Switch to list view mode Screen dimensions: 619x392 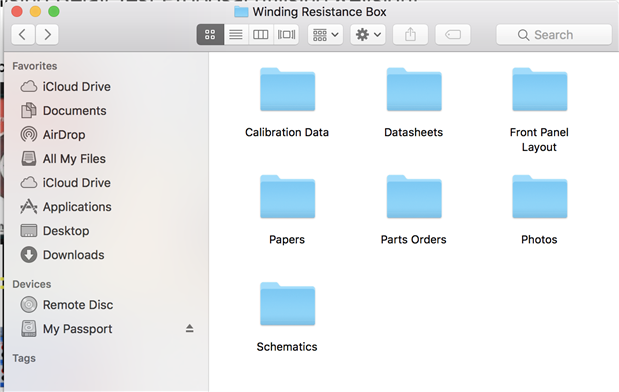[x=236, y=35]
